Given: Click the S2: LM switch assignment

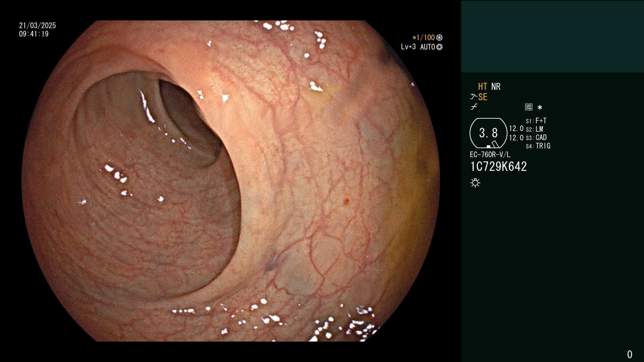Looking at the screenshot, I should pyautogui.click(x=535, y=129).
